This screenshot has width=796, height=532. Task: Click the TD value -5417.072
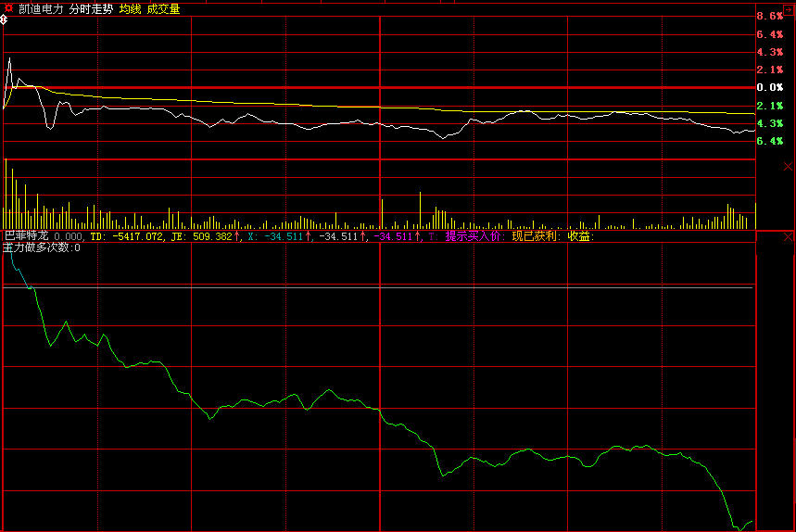(137, 236)
